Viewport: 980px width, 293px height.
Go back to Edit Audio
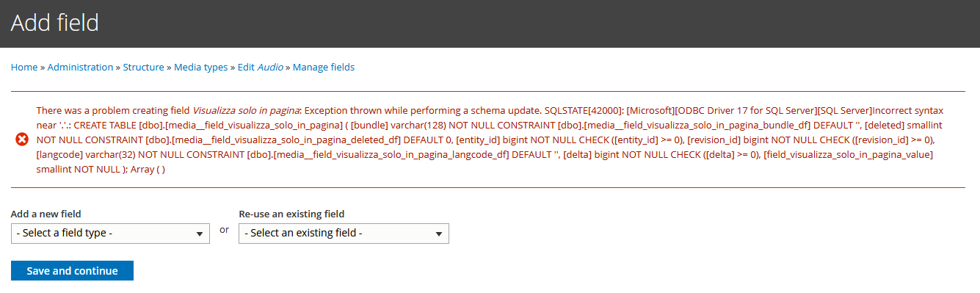click(260, 67)
